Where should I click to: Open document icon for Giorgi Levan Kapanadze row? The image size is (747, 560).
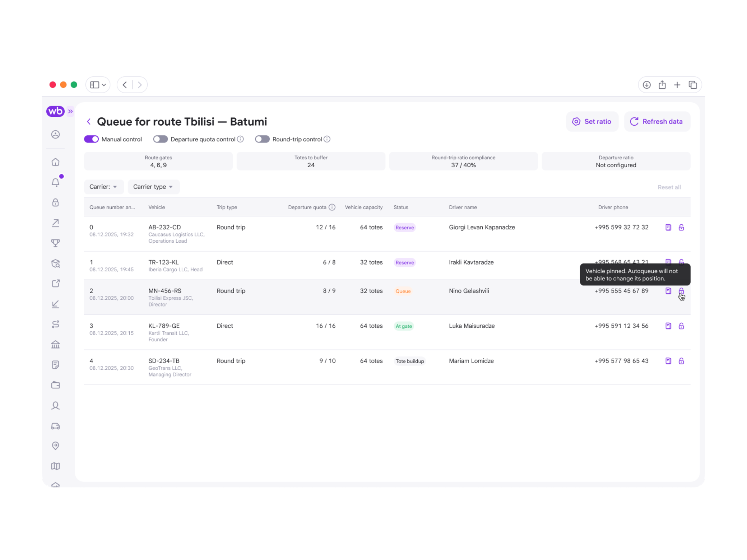pos(668,228)
